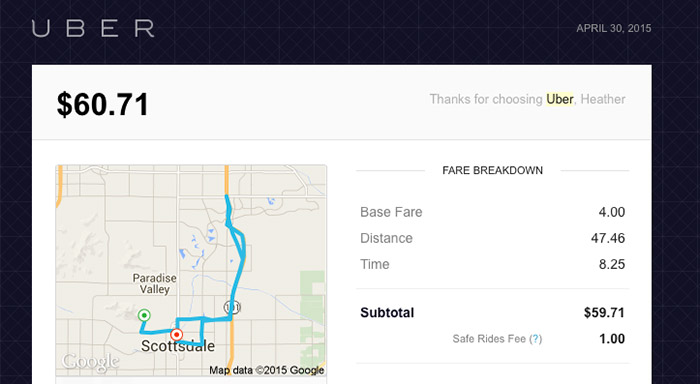The width and height of the screenshot is (700, 384).
Task: Click the red drop-off marker on map
Action: (x=177, y=334)
